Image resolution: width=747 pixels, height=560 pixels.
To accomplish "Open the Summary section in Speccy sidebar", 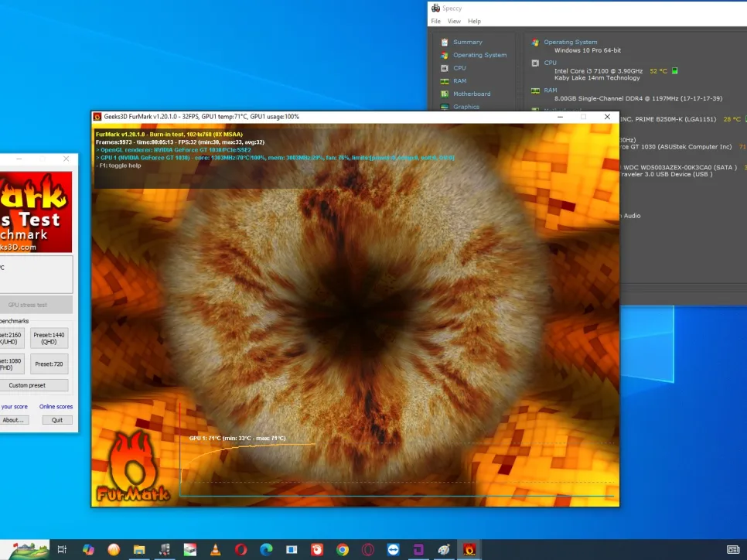I will coord(467,42).
